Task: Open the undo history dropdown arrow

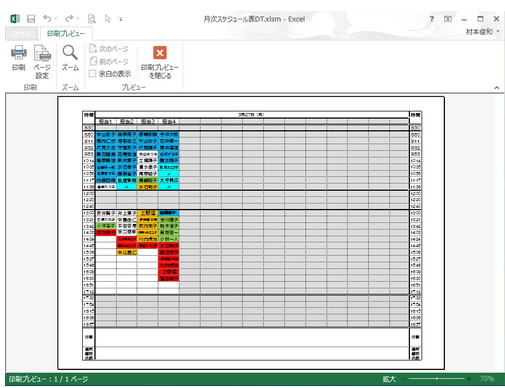Action: point(56,19)
